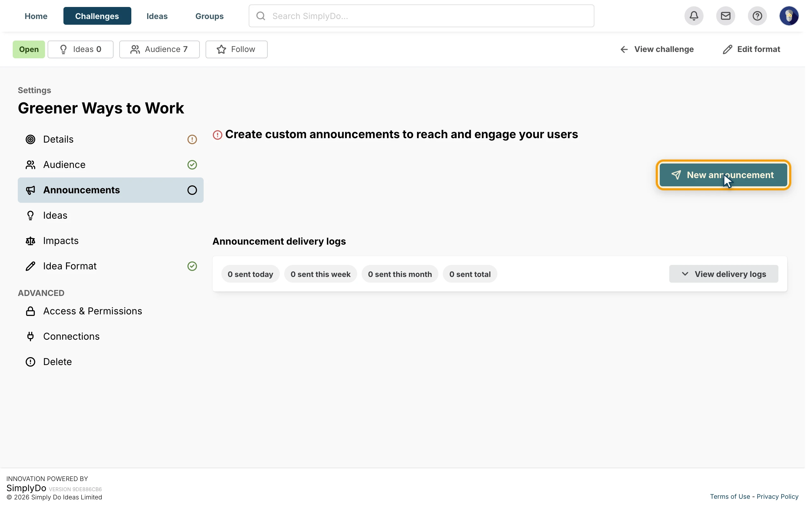Open the user profile avatar
Screen dimensions: 812x507
(x=789, y=16)
